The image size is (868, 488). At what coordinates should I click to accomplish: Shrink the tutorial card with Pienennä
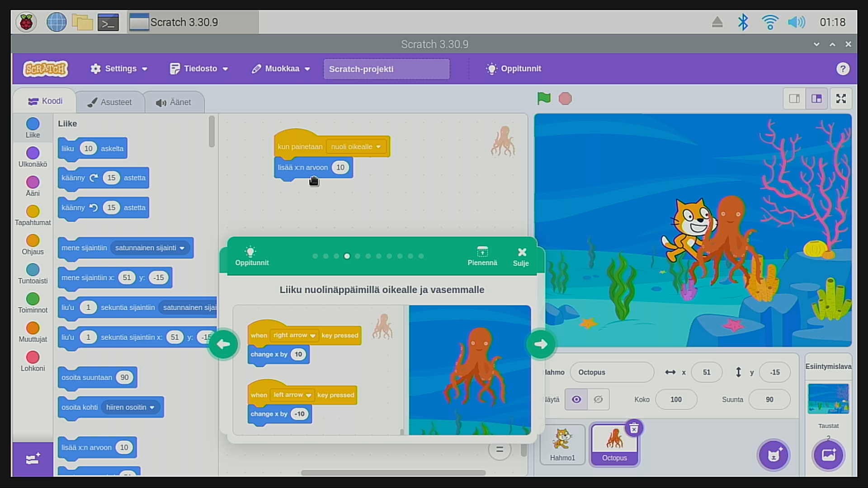click(x=482, y=256)
